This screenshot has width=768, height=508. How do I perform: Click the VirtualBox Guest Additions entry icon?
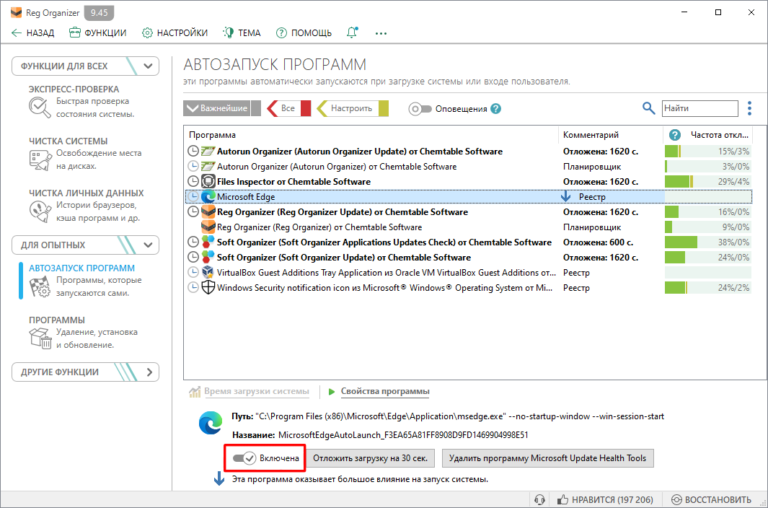208,272
